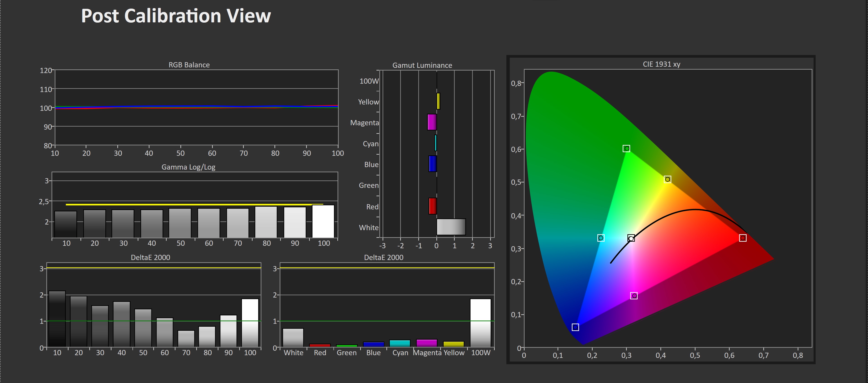Select the 70 percent grayscale DeltaE bar

(x=186, y=338)
